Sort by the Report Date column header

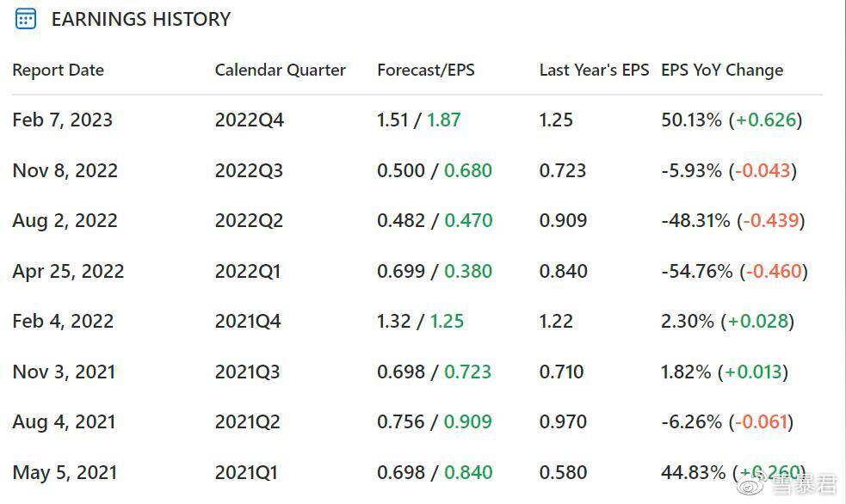(x=59, y=70)
